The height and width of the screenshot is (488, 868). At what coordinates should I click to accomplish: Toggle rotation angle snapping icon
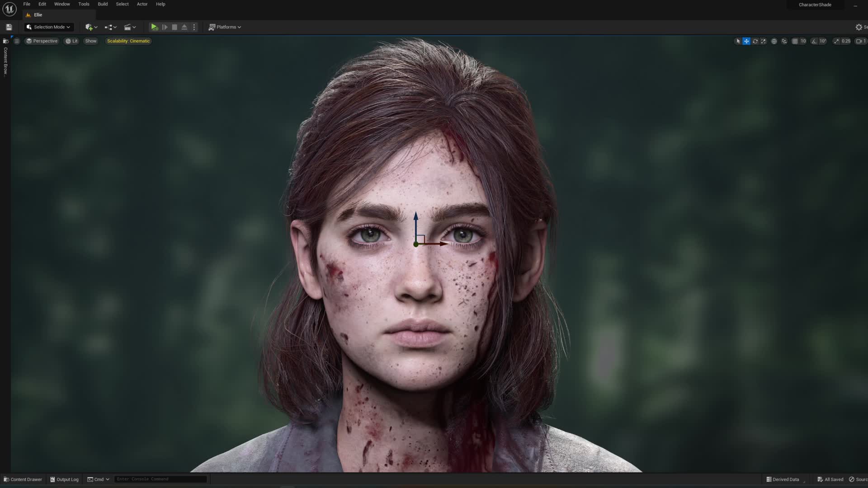click(814, 41)
